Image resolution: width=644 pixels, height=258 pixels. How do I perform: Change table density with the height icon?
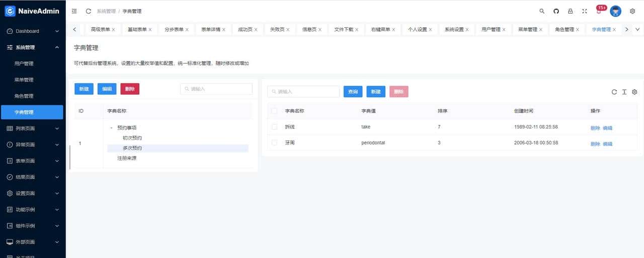[624, 92]
